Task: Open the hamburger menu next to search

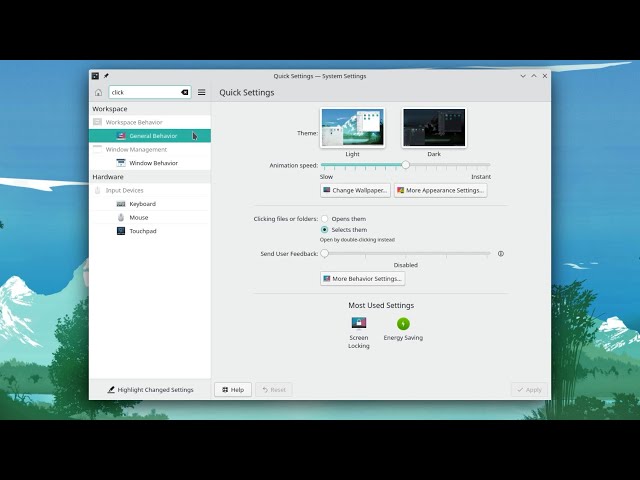Action: pos(201,92)
